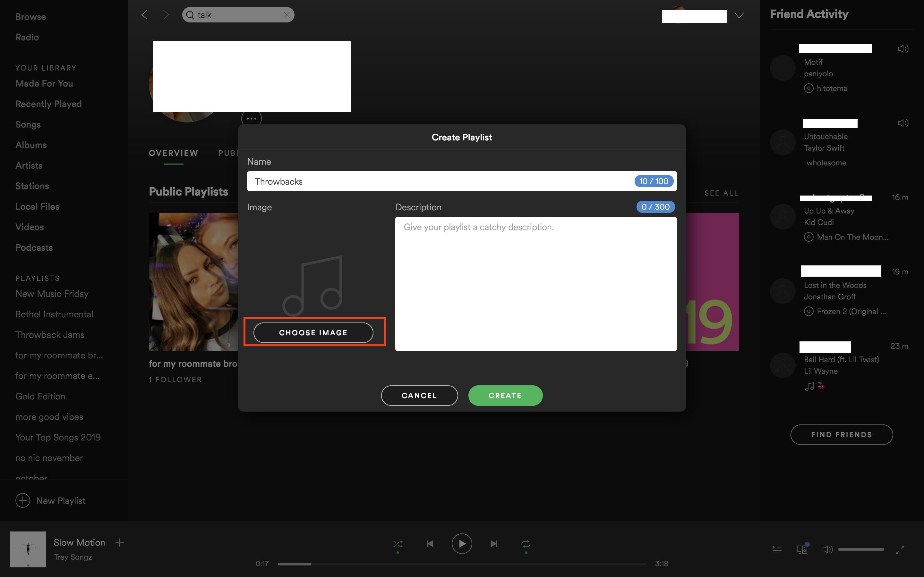Click the Friend Activity sound icon
This screenshot has width=924, height=577.
(x=903, y=47)
